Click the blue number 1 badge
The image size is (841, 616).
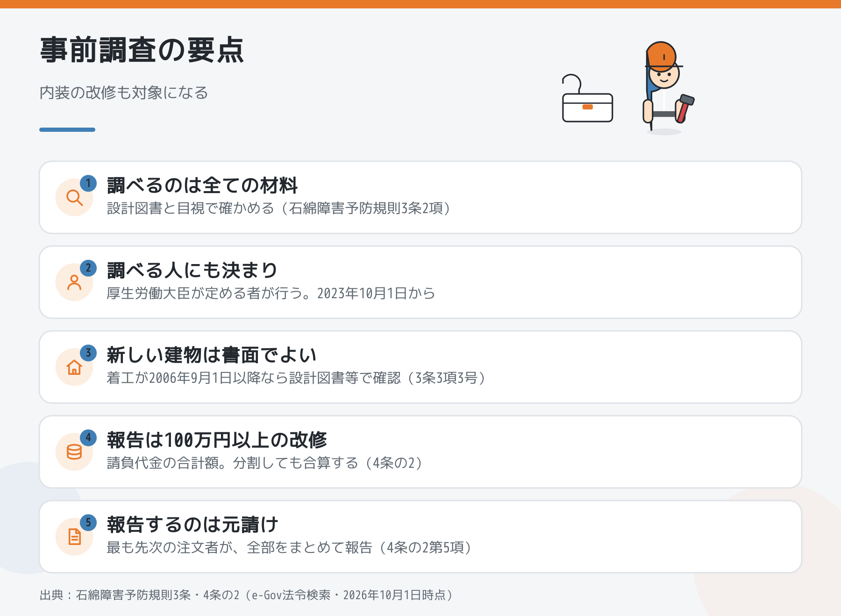[88, 183]
